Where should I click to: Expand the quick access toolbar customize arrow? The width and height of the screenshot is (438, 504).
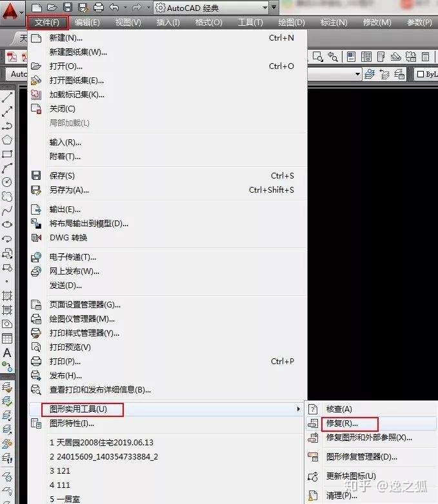(274, 7)
